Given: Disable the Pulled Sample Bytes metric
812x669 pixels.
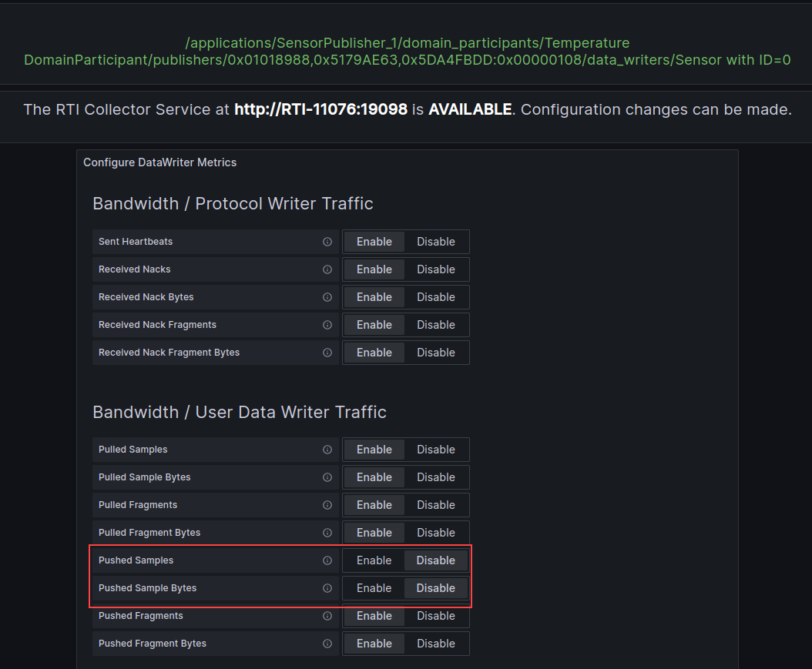Looking at the screenshot, I should [436, 477].
